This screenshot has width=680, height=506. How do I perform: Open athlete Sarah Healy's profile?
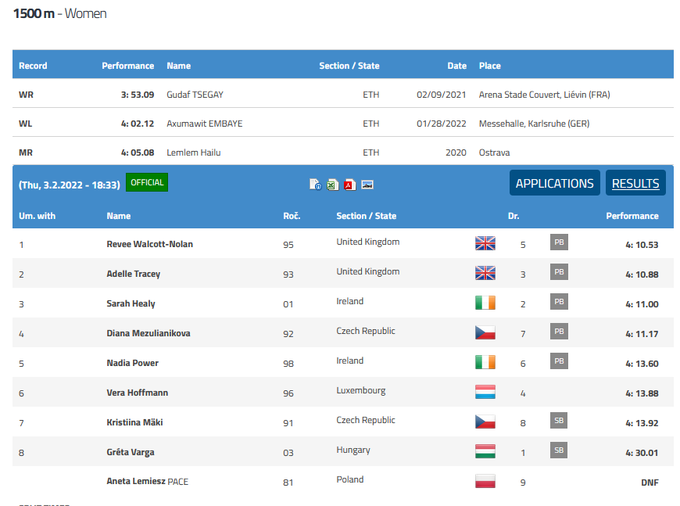131,304
